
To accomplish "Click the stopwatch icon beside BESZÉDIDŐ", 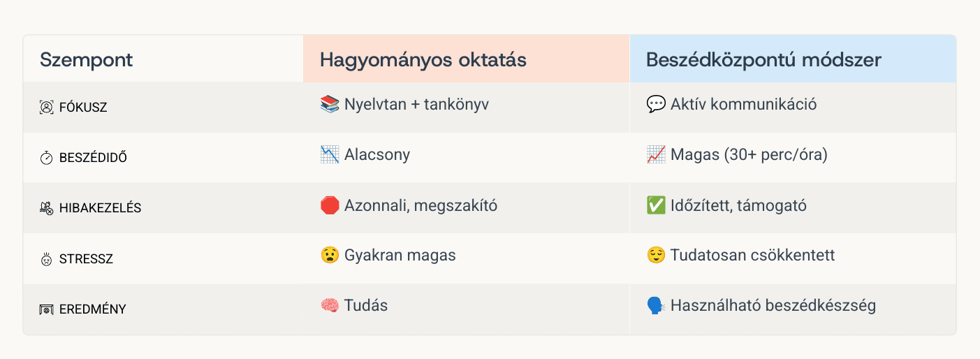I will (x=46, y=159).
